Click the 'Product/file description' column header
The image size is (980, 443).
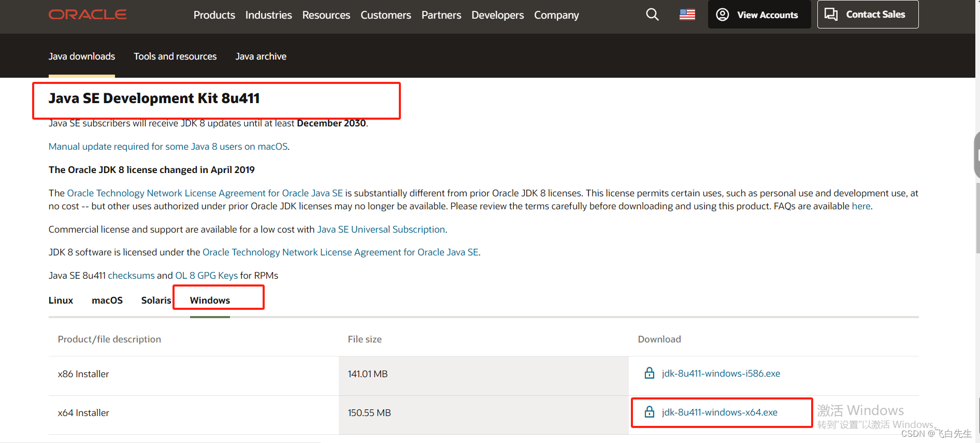[109, 339]
